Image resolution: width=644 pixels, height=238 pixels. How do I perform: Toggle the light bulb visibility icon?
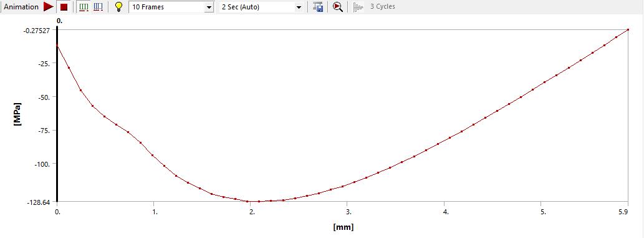click(118, 7)
